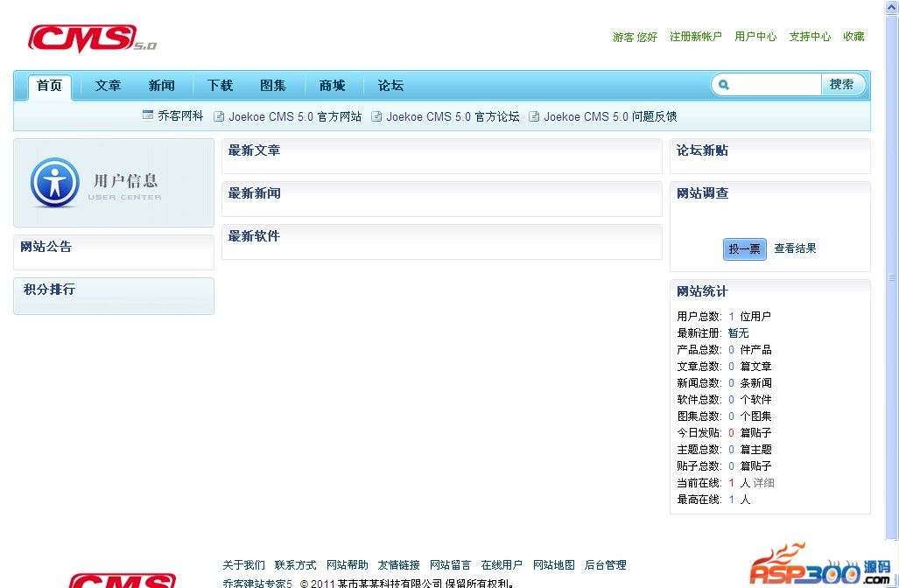
Task: Click the 用户总数 statistic row
Action: pyautogui.click(x=724, y=317)
